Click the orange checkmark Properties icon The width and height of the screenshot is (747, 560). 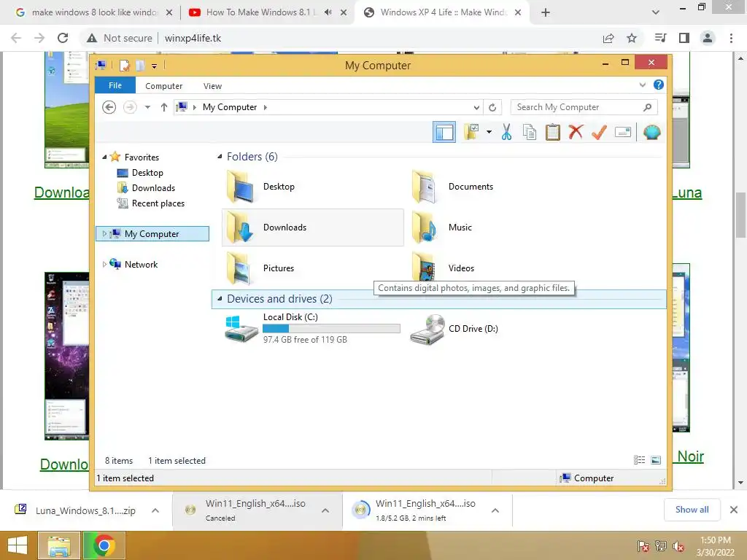[x=599, y=132]
